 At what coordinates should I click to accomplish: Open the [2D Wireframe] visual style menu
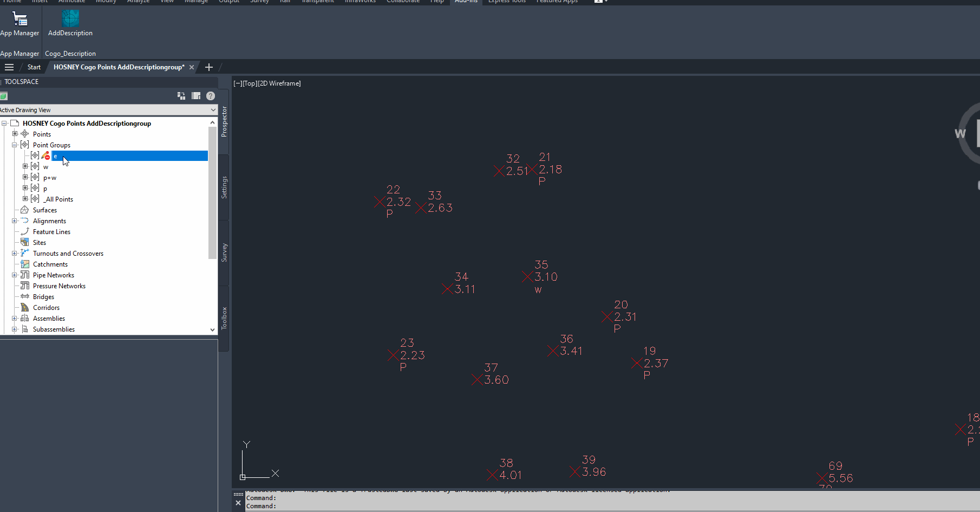coord(279,83)
